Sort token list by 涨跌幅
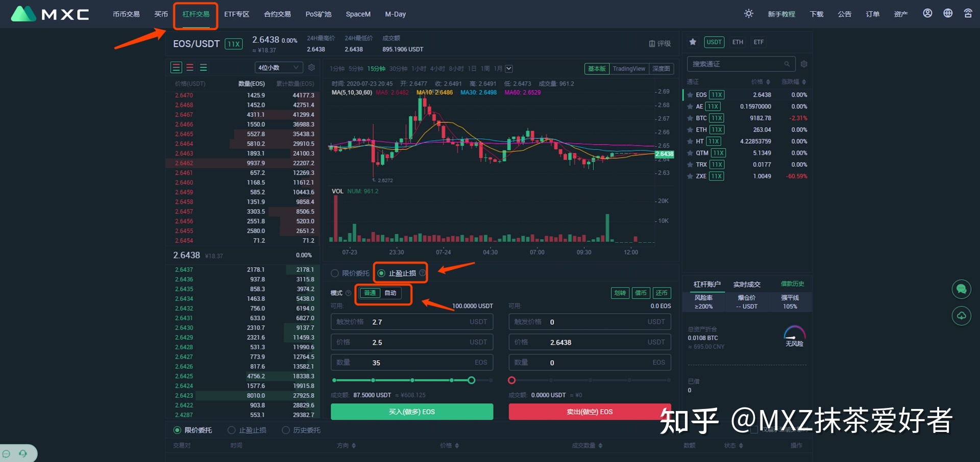Screen dimensions: 980x462 coord(793,82)
